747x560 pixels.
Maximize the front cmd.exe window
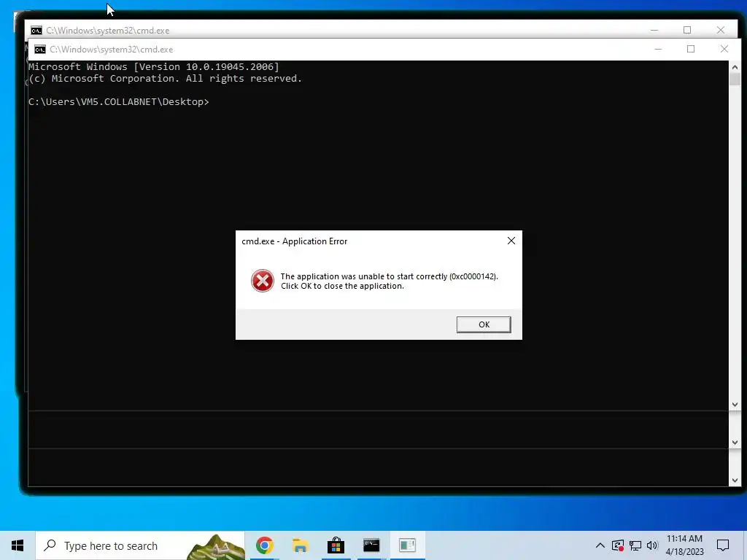pyautogui.click(x=691, y=49)
